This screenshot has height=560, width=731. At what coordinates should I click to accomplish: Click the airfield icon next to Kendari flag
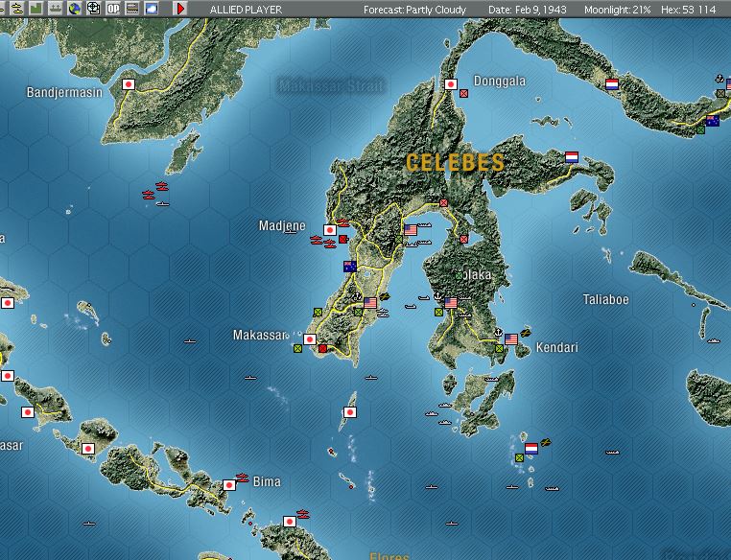click(x=526, y=333)
